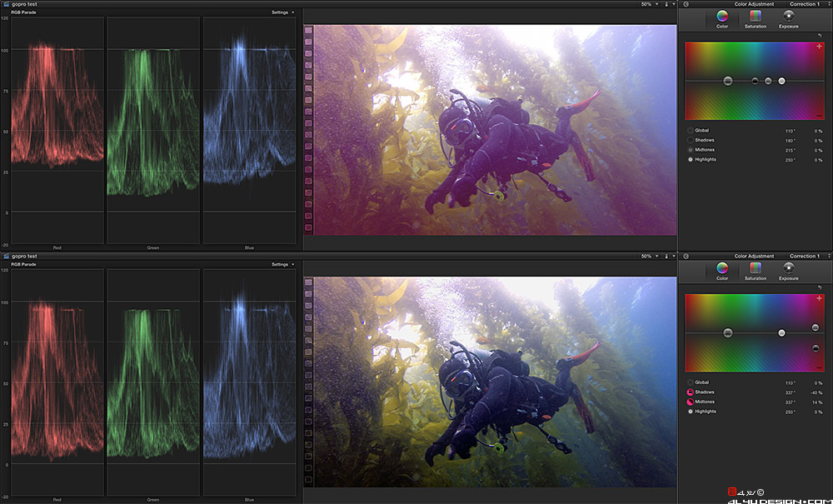Select the Global control icon in the upper panel
Screen dimensions: 833x504
tap(690, 130)
